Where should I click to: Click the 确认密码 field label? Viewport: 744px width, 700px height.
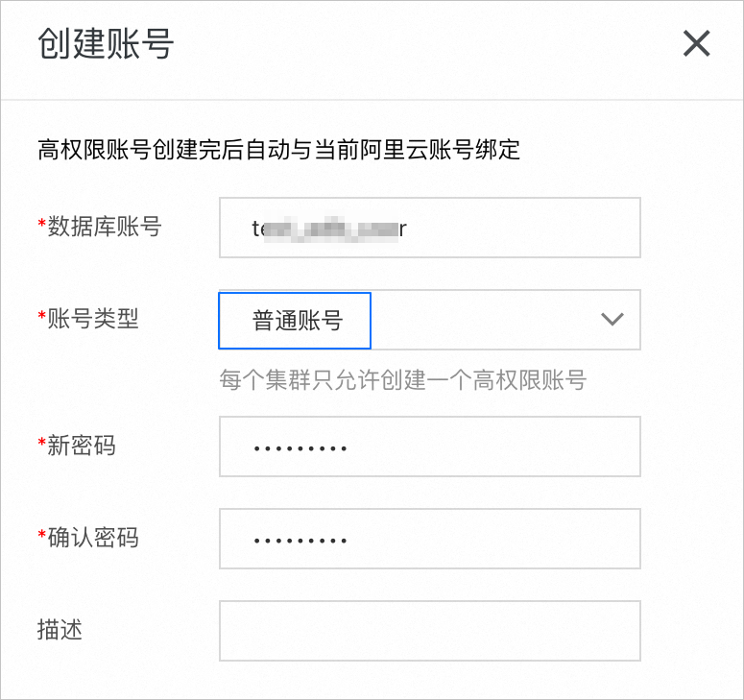point(93,538)
